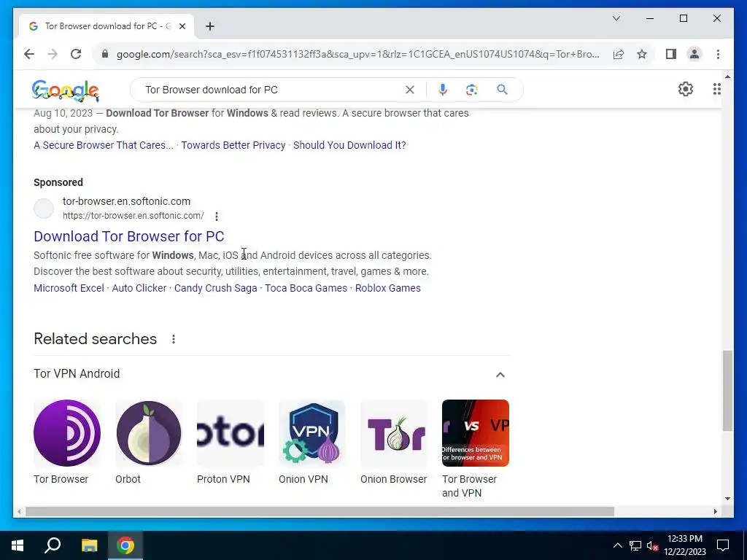This screenshot has height=560, width=747.
Task: Click the scroll down arrow
Action: [x=727, y=499]
